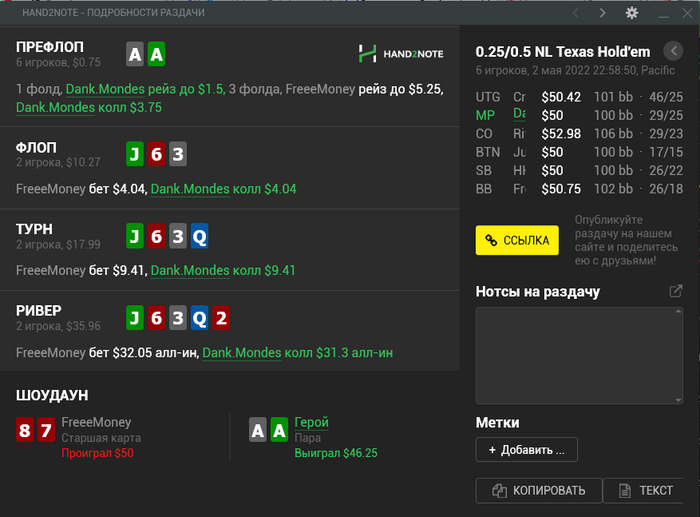Minimize the Hand2Note window
The height and width of the screenshot is (517, 700).
pos(663,15)
